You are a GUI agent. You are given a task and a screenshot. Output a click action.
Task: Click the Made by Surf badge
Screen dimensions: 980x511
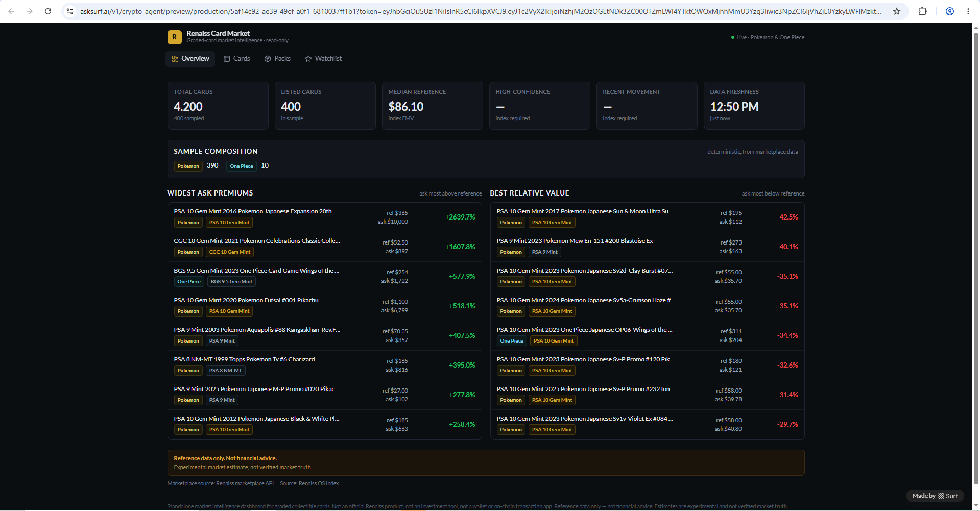935,496
